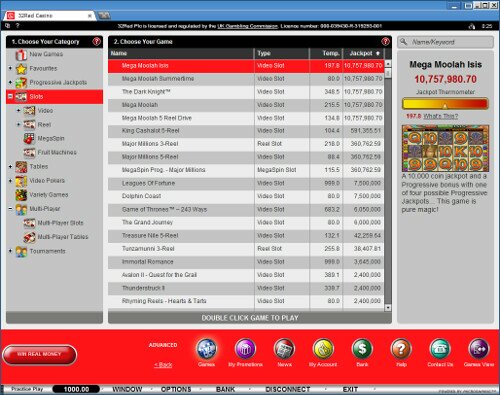Open the OPTIONS menu

pyautogui.click(x=176, y=389)
